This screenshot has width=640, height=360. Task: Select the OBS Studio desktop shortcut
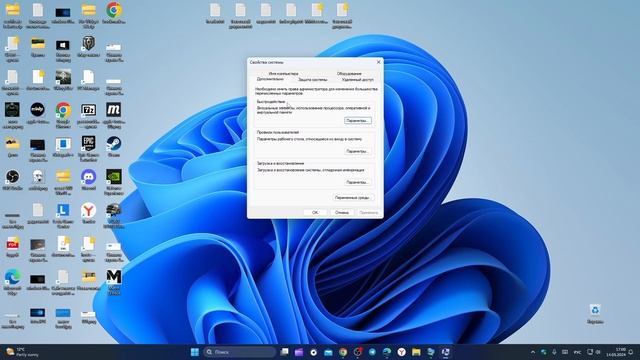(12, 180)
